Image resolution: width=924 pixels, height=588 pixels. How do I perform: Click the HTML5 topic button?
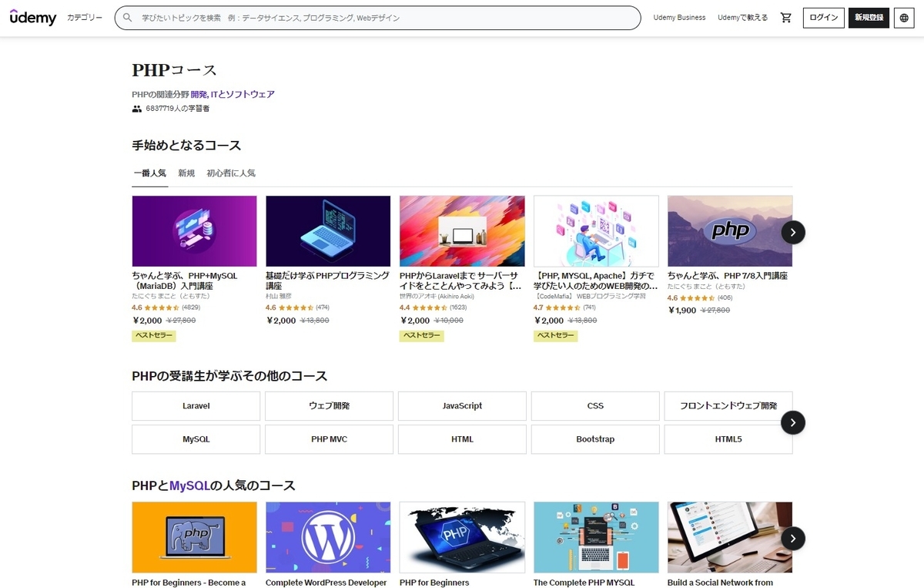click(728, 439)
